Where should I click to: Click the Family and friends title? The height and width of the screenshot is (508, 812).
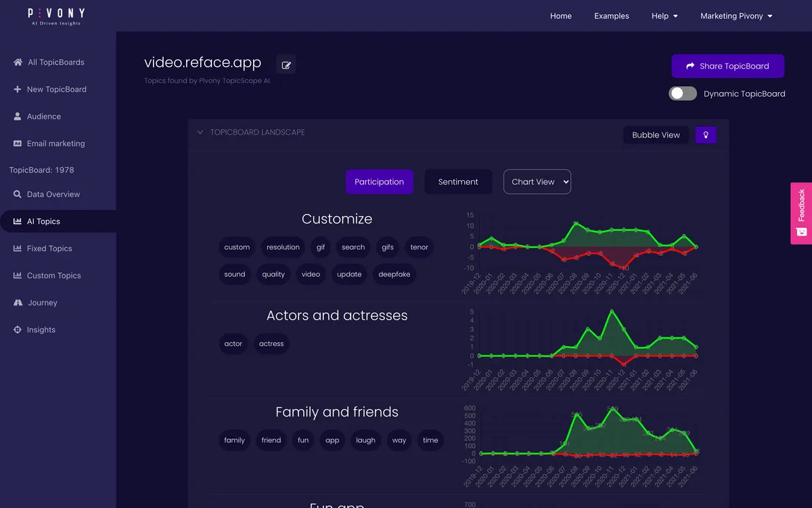pos(337,412)
